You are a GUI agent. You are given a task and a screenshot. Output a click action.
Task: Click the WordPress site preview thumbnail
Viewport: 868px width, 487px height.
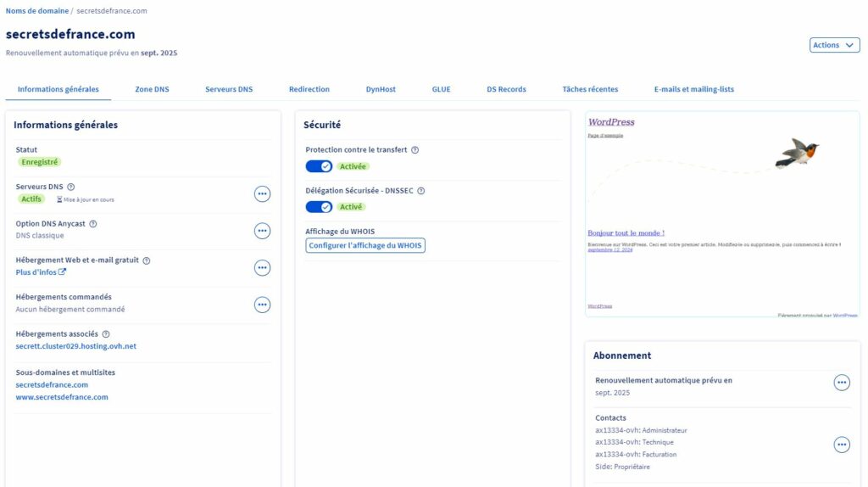(722, 214)
